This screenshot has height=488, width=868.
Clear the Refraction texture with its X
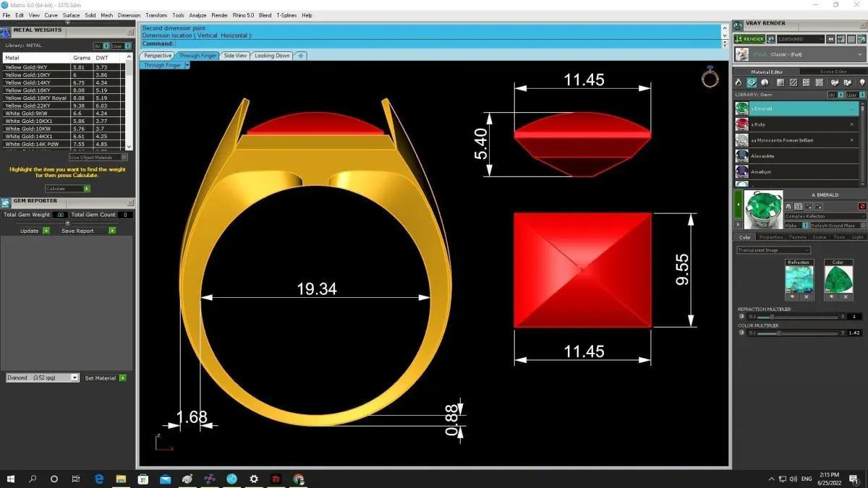pyautogui.click(x=806, y=296)
